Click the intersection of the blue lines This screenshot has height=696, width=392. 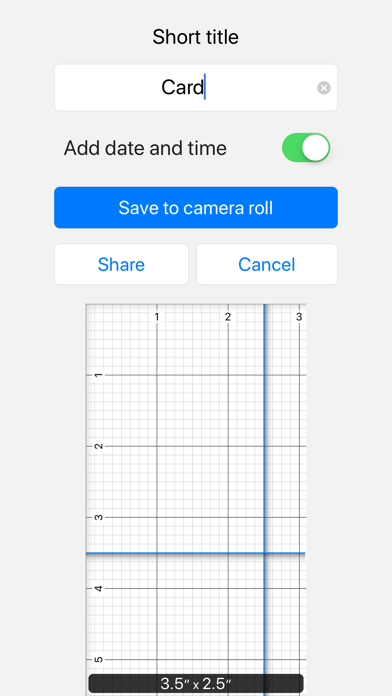[x=264, y=553]
